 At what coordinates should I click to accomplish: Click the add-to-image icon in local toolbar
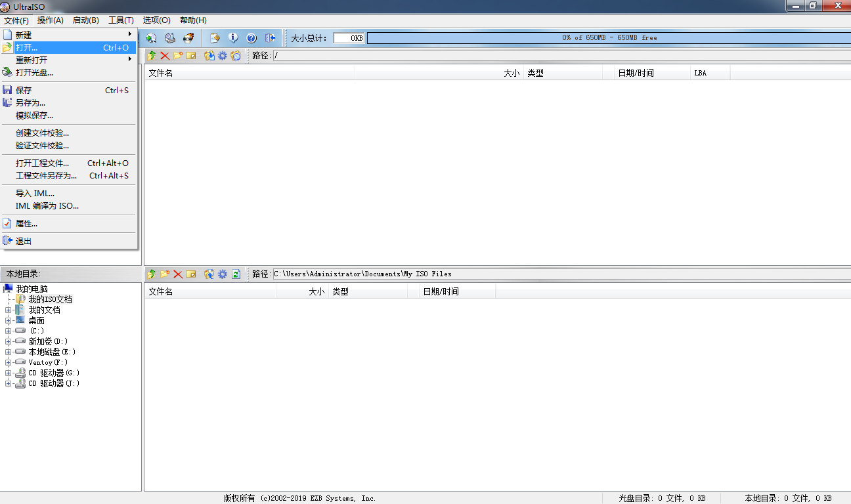click(209, 274)
